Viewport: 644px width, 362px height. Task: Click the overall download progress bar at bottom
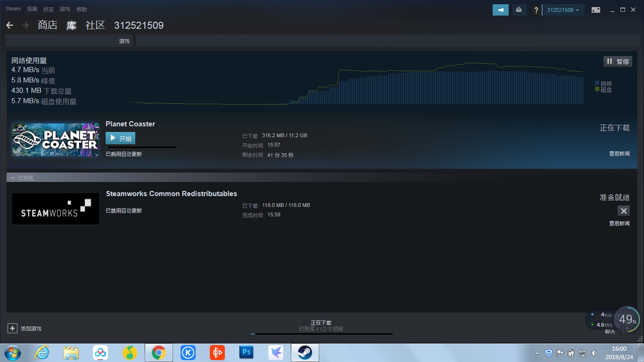[322, 334]
